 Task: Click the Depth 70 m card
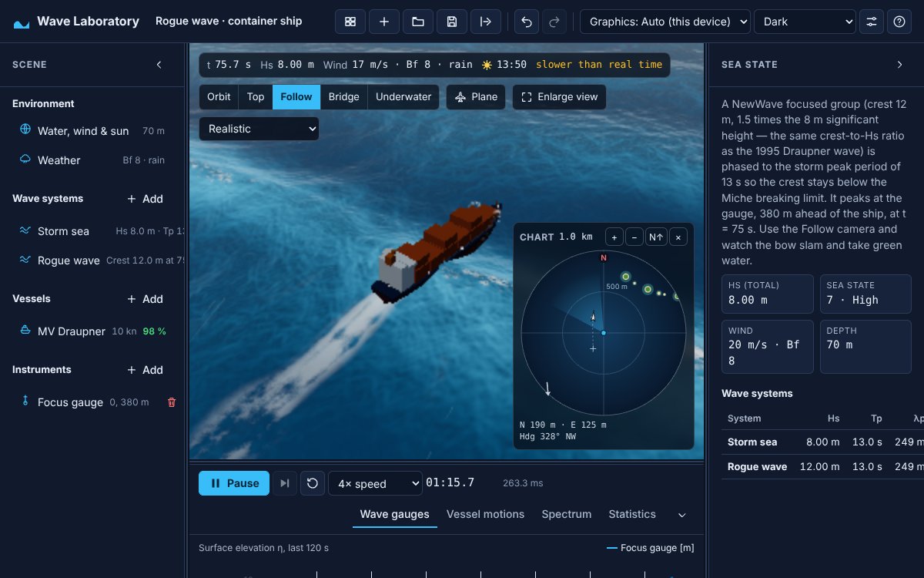865,346
